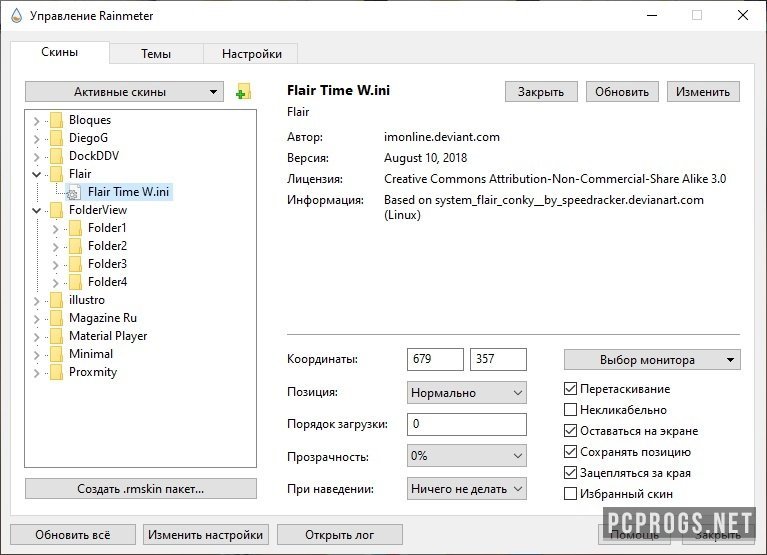Open the Активные скины dropdown

click(124, 91)
